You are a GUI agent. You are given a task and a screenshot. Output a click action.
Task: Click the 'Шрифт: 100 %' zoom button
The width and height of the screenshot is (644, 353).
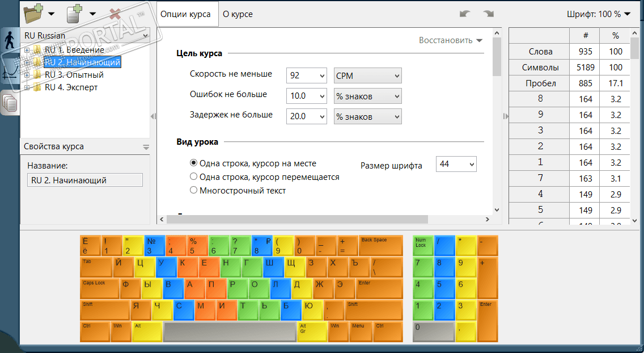(599, 14)
